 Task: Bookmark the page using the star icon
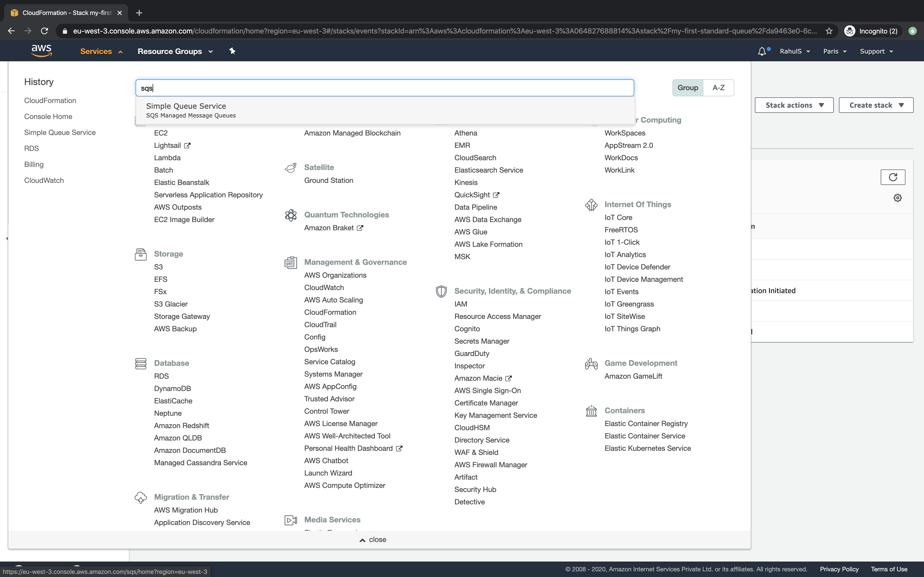(829, 31)
